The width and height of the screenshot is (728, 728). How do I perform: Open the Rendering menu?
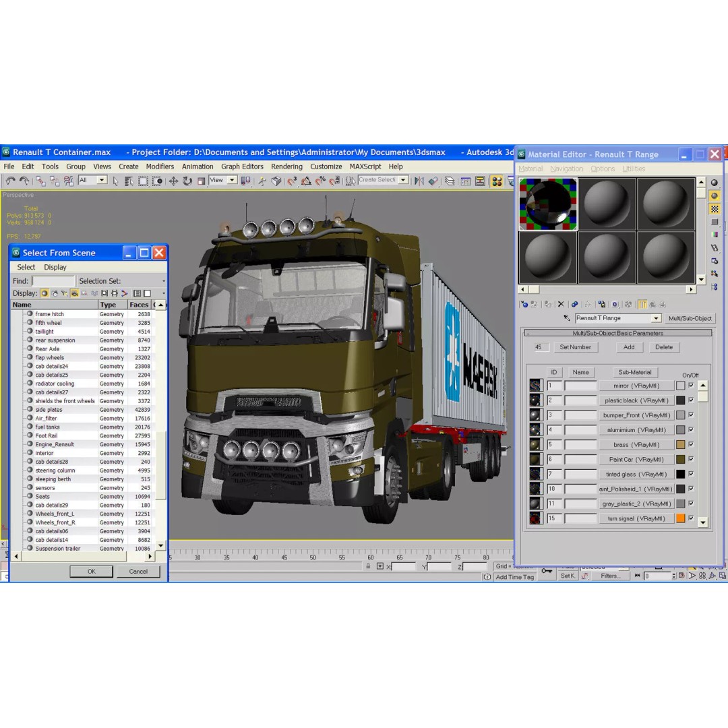coord(286,166)
